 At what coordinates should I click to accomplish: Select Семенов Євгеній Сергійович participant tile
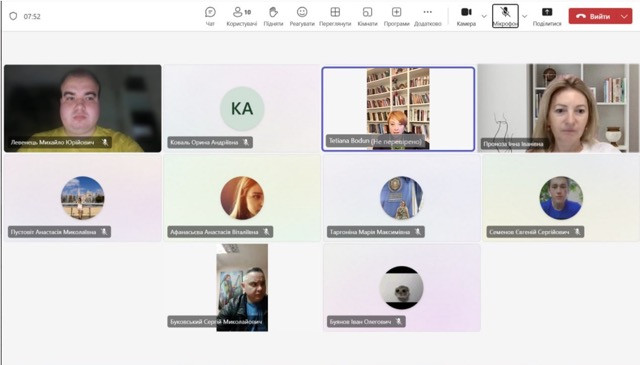click(x=561, y=198)
